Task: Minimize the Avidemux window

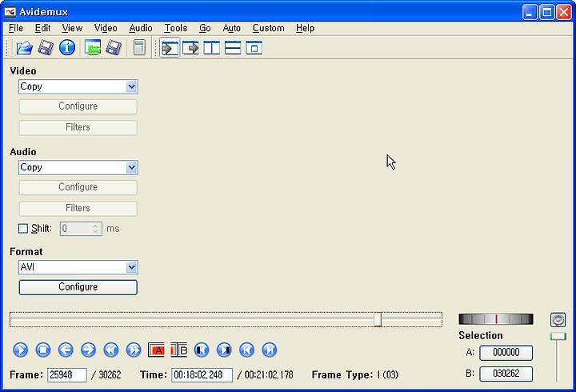Action: (530, 12)
